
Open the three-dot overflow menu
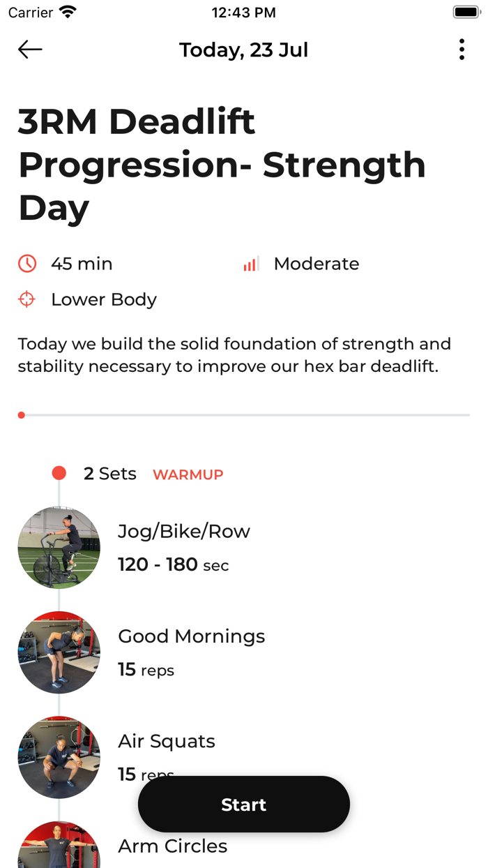pyautogui.click(x=462, y=50)
